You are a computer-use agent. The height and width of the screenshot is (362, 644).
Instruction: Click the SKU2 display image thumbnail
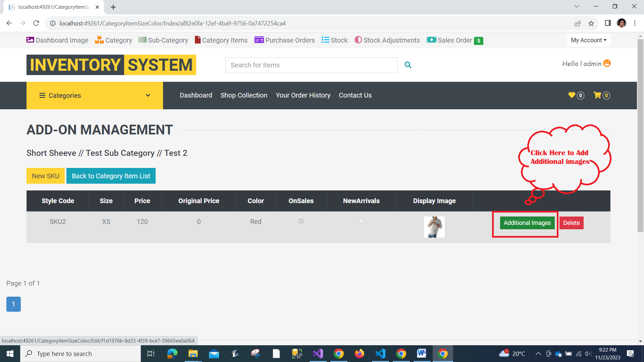434,227
